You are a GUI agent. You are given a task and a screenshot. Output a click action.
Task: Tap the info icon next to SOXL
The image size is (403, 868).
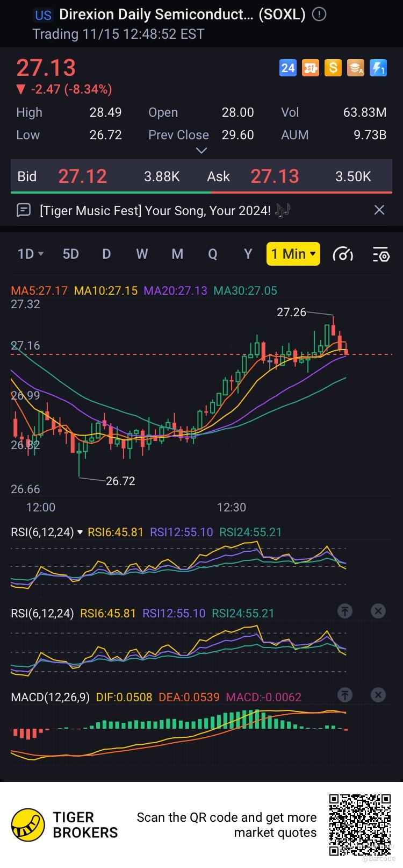(319, 15)
